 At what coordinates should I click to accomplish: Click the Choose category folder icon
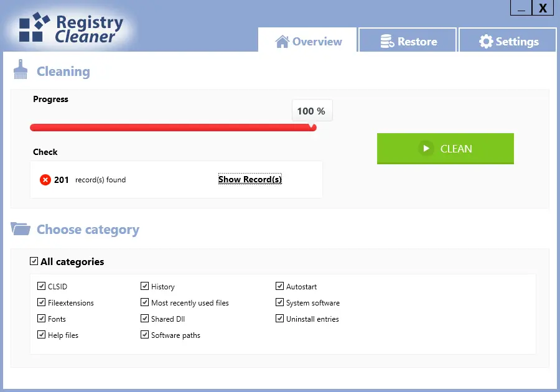tap(21, 228)
